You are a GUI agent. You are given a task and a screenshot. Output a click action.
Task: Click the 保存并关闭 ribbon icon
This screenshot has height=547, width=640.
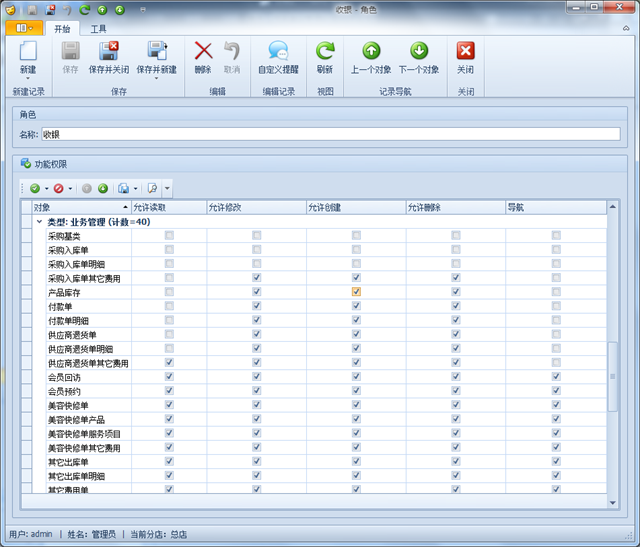point(109,51)
